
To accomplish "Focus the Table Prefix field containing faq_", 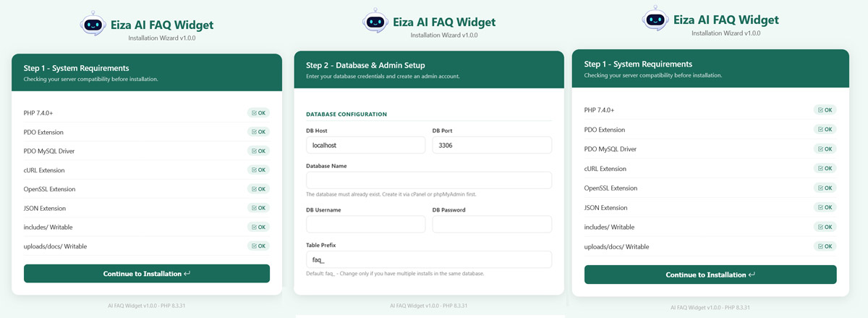I will click(429, 259).
